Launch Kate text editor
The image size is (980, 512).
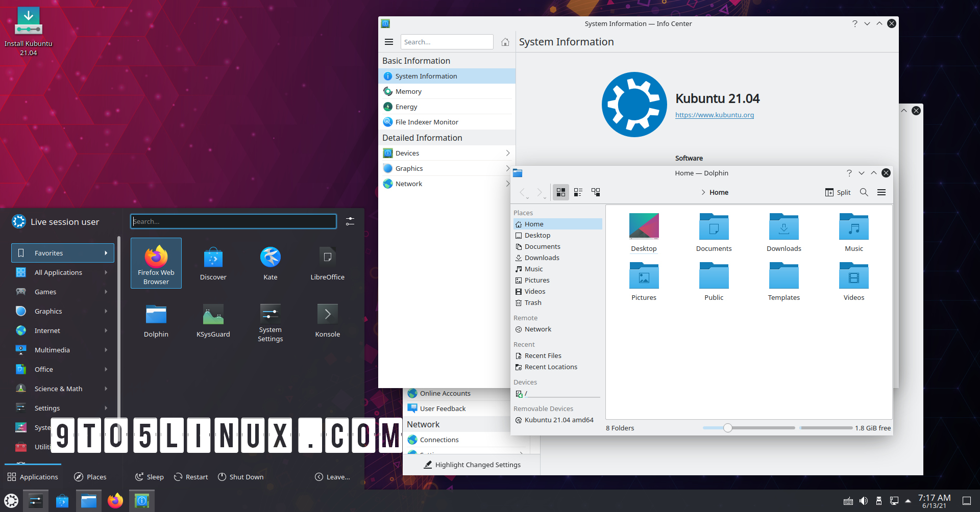coord(270,263)
